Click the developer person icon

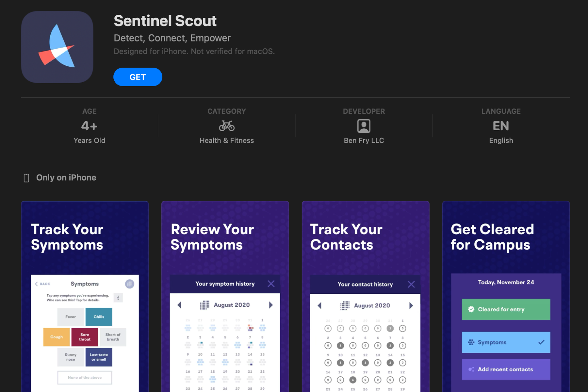(x=364, y=126)
